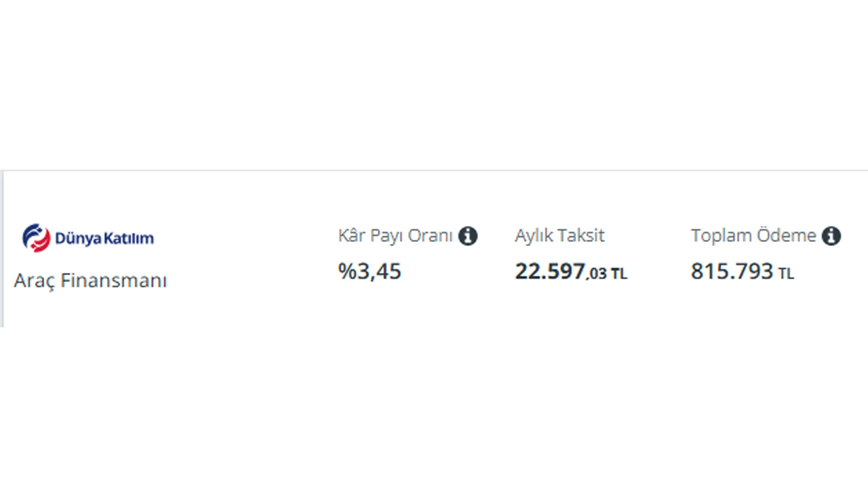Select the Dünya Katılım wordmark text
This screenshot has height=488, width=868.
pyautogui.click(x=104, y=239)
